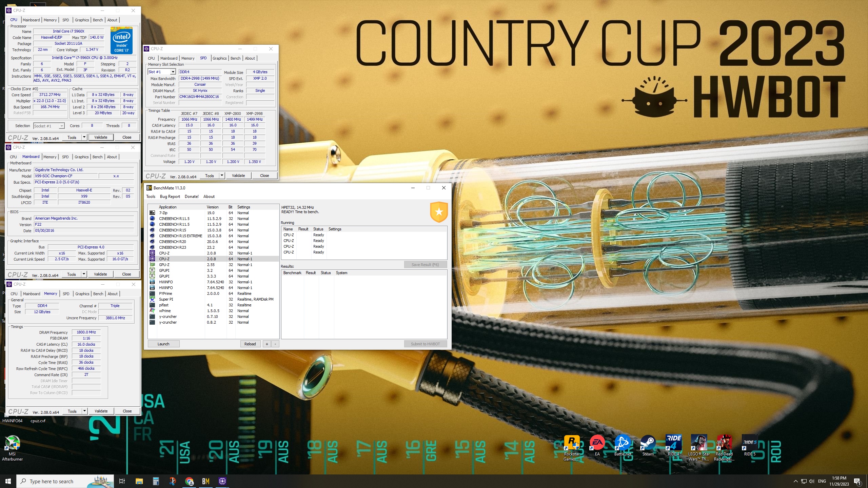The height and width of the screenshot is (488, 868).
Task: Open volume control in tray
Action: point(812,481)
